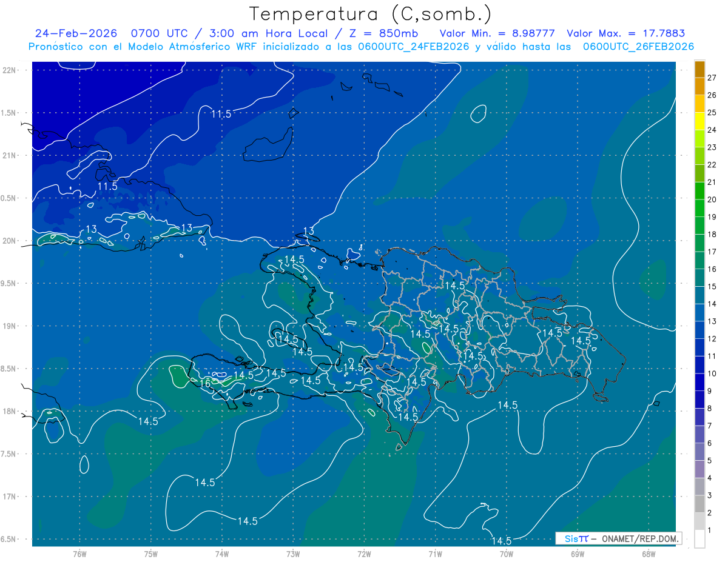Click the '9.5N' latitude label
728x562 pixels.
pyautogui.click(x=9, y=283)
